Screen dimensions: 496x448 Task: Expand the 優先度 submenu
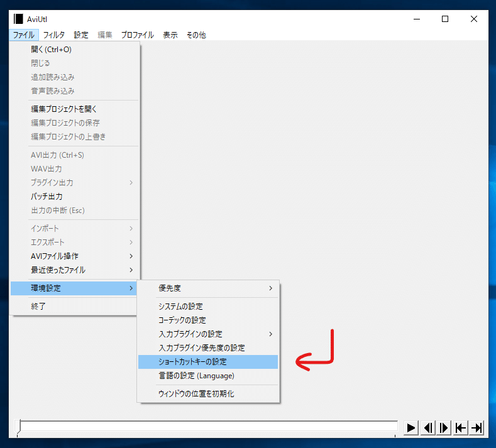coord(208,288)
